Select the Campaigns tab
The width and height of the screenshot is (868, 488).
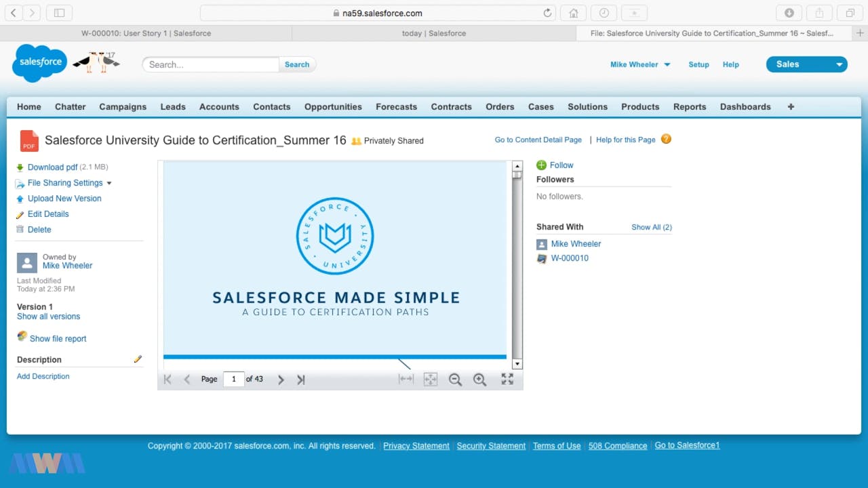click(123, 106)
